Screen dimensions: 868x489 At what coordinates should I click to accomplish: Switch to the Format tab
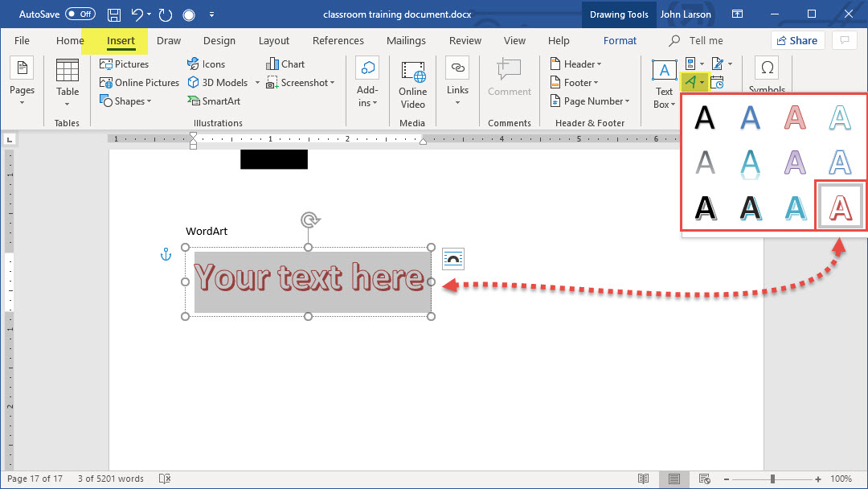(620, 41)
